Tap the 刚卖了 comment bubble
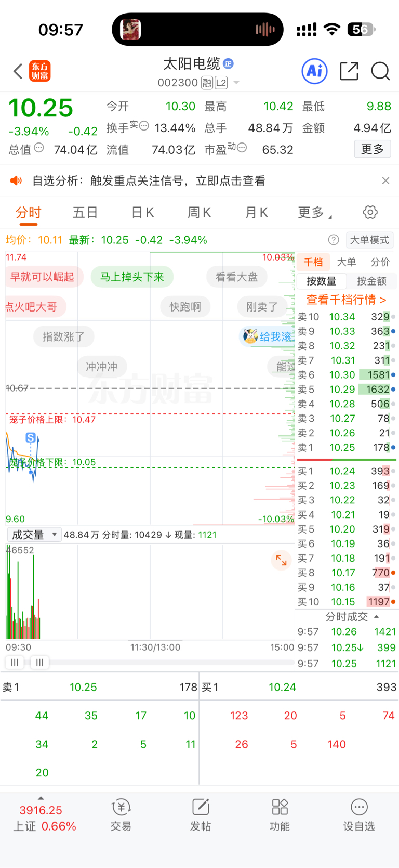The width and height of the screenshot is (399, 868). (x=262, y=307)
